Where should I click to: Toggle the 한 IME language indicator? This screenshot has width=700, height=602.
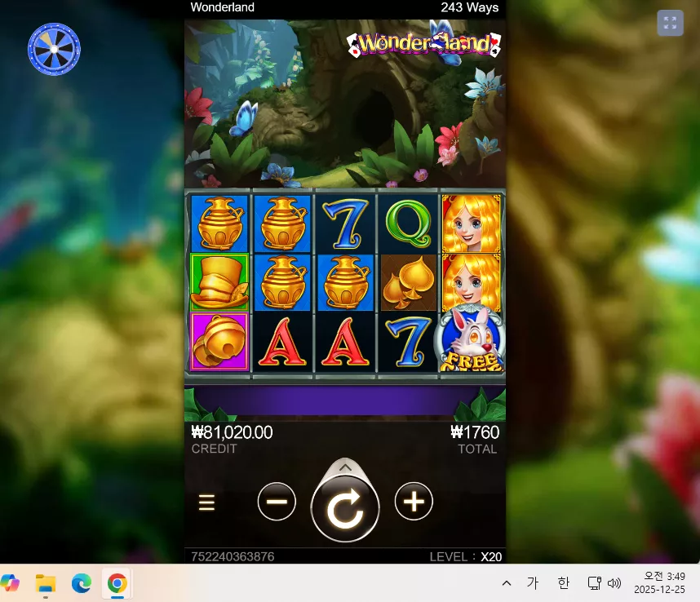(x=564, y=582)
